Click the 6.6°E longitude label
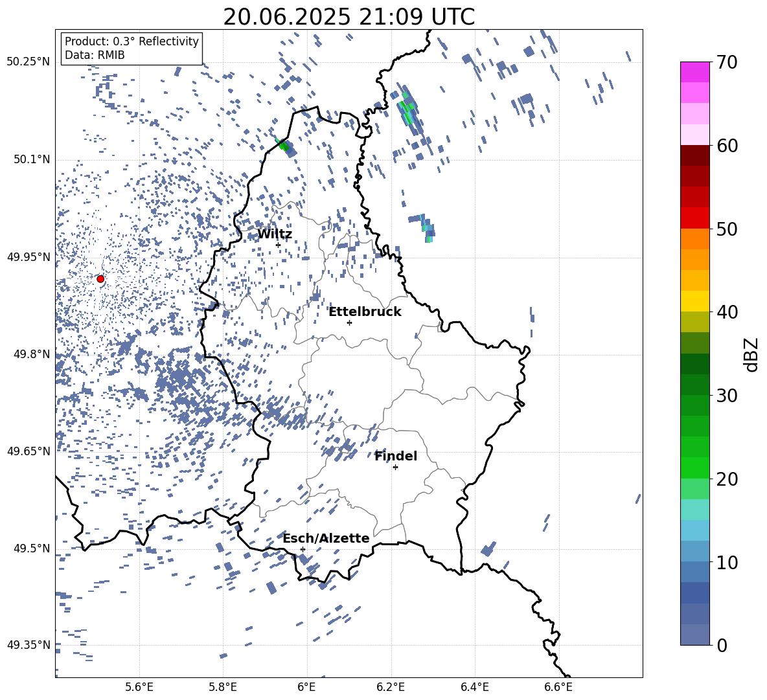 pyautogui.click(x=558, y=687)
